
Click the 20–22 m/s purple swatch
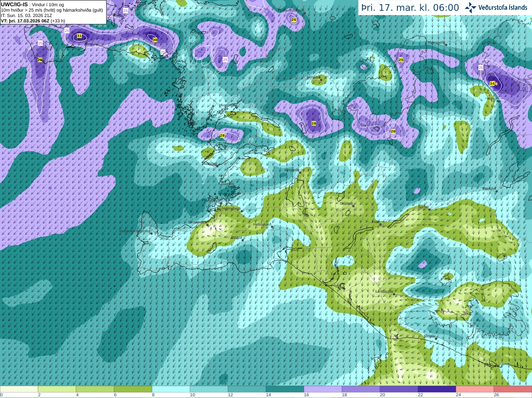point(399,389)
